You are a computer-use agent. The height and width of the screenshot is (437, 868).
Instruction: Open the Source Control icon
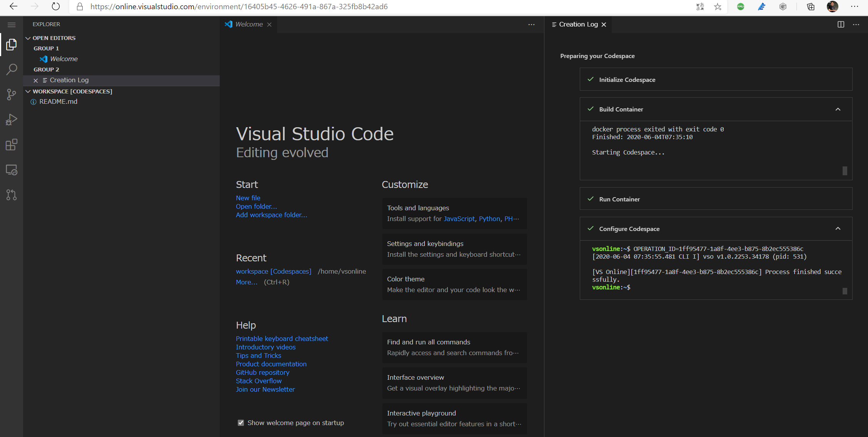(11, 94)
